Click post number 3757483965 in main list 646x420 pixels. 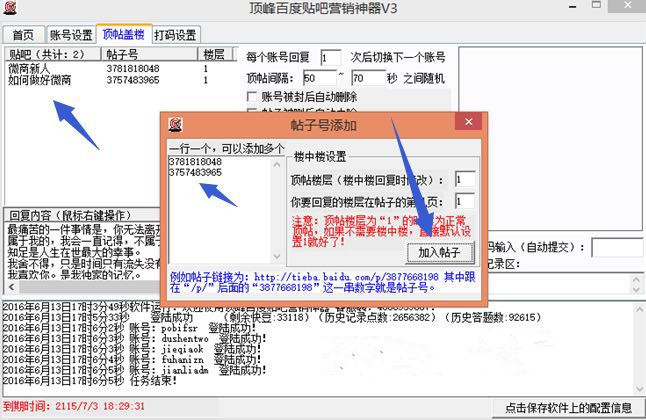point(133,80)
